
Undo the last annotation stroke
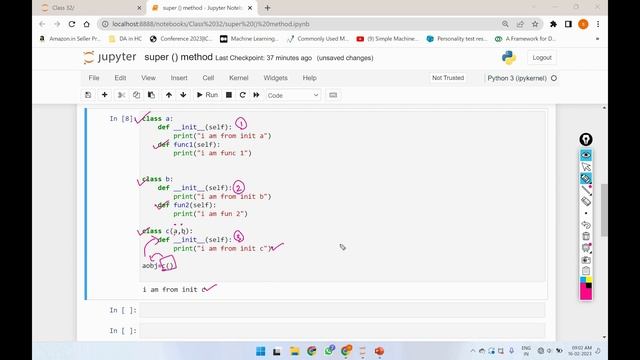(x=586, y=224)
